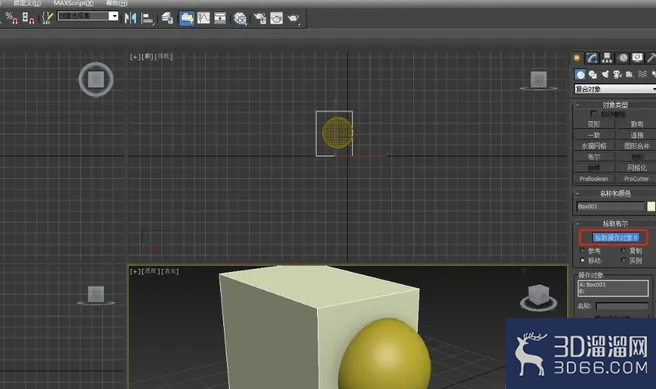The height and width of the screenshot is (389, 656).
Task: Click the Render Production teapot icon
Action: click(294, 18)
